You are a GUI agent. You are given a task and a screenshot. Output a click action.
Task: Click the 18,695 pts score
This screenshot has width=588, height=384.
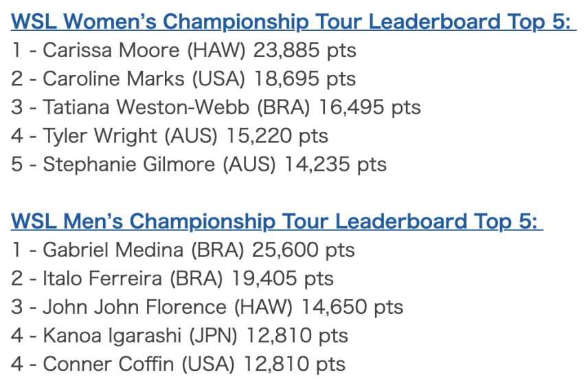point(305,79)
